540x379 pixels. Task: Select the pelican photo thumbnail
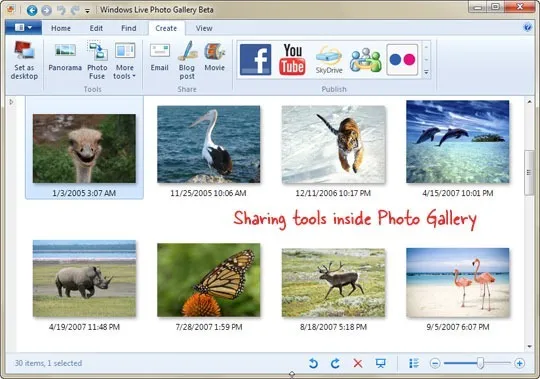pos(208,144)
